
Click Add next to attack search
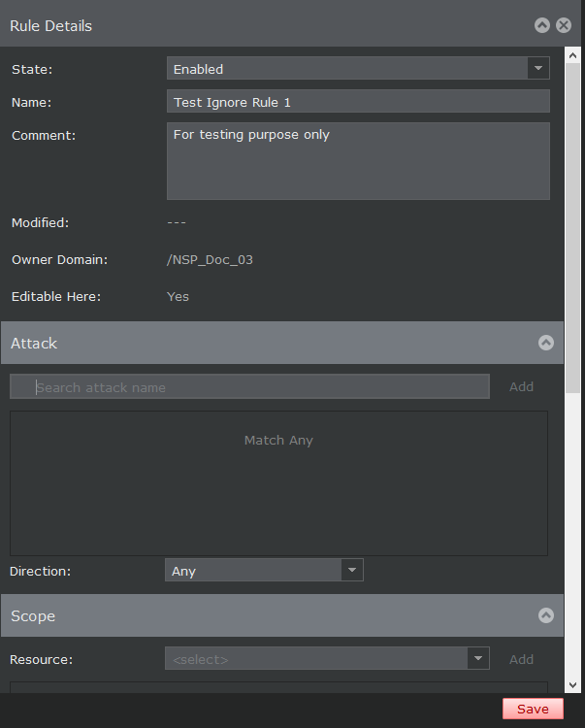521,386
